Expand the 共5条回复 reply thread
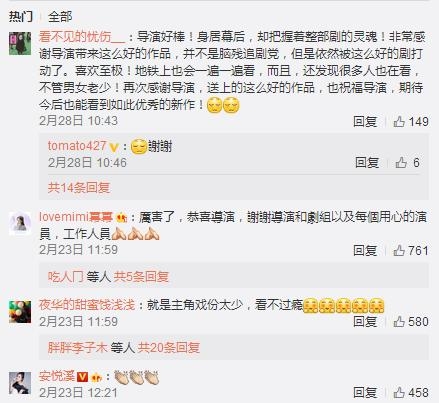Image resolution: width=439 pixels, height=403 pixels. pos(141,276)
